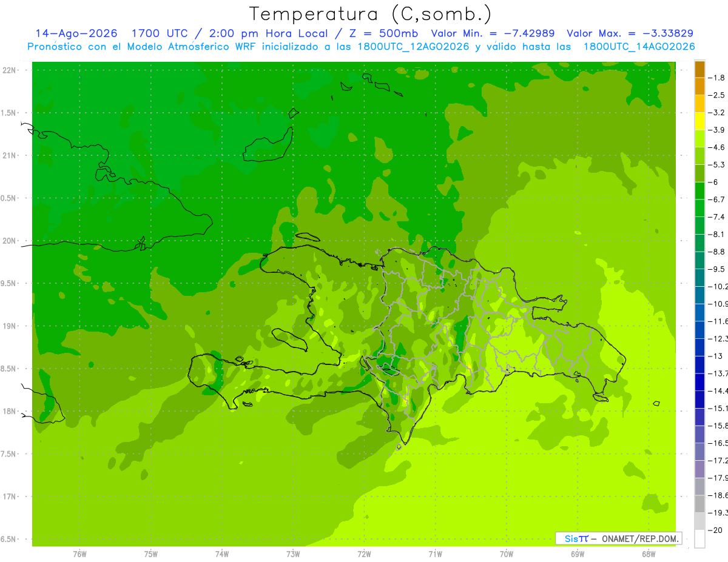The height and width of the screenshot is (562, 728).
Task: Click the '71W' longitude label
Action: point(435,554)
